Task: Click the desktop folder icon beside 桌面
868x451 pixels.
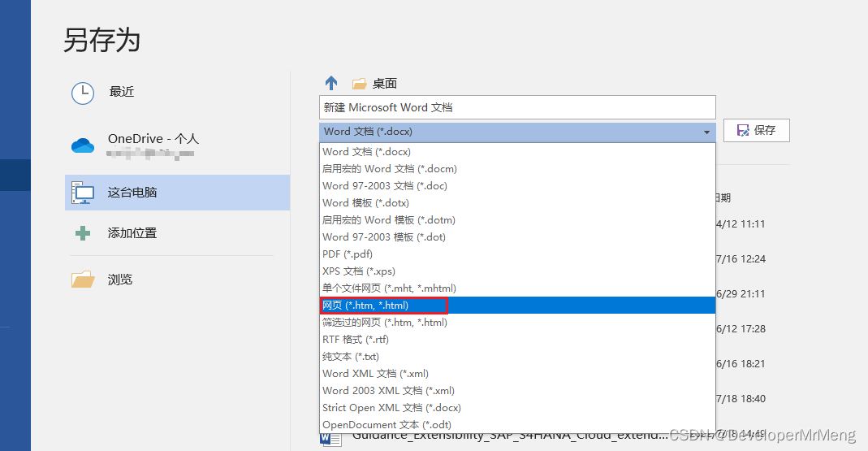Action: tap(359, 84)
